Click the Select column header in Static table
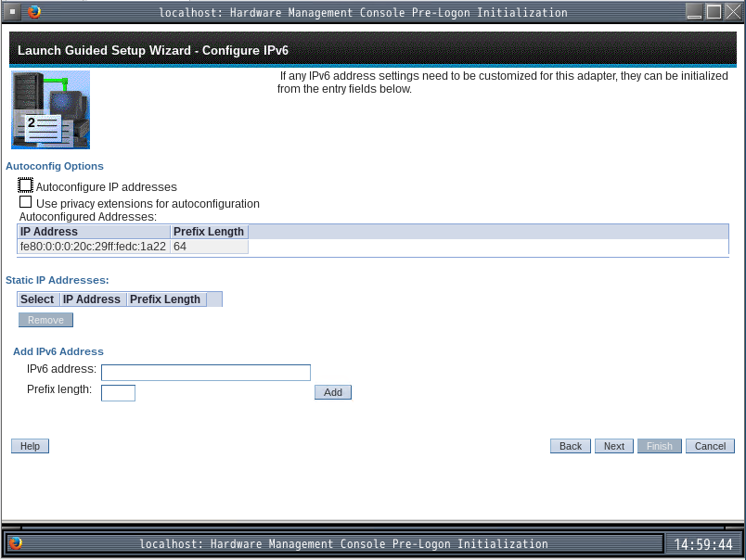Screen dimensions: 746x560 click(37, 299)
